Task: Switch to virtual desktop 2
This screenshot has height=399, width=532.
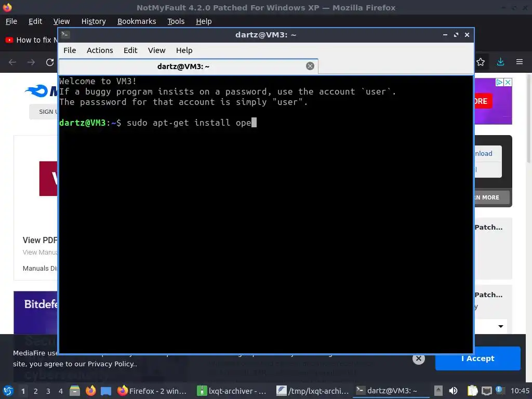Action: (36, 391)
